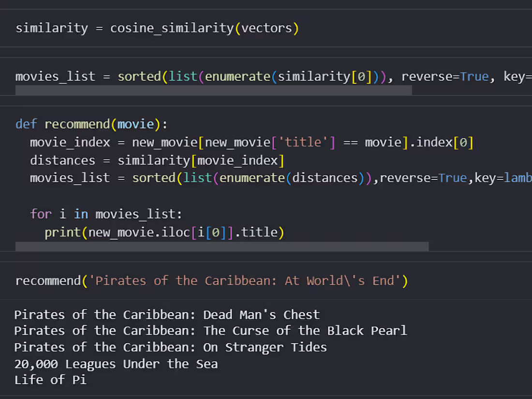Screen dimensions: 532x399
Task: Click the recommend('Pirates of the Caribbean...') call
Action: pyautogui.click(x=212, y=281)
